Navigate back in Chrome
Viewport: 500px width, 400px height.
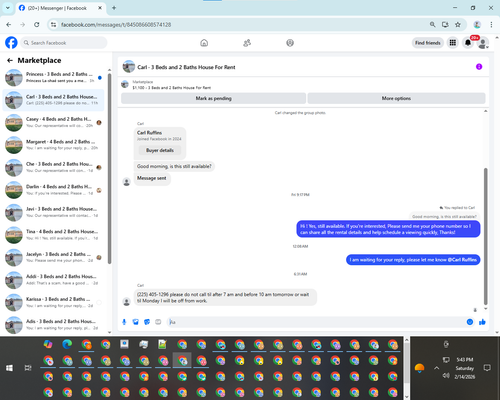pos(9,24)
